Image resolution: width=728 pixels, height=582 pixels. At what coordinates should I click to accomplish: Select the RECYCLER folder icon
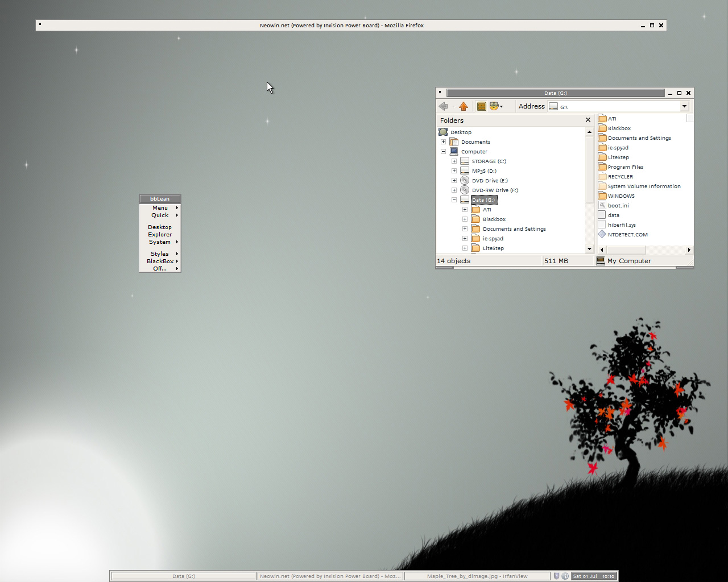602,176
